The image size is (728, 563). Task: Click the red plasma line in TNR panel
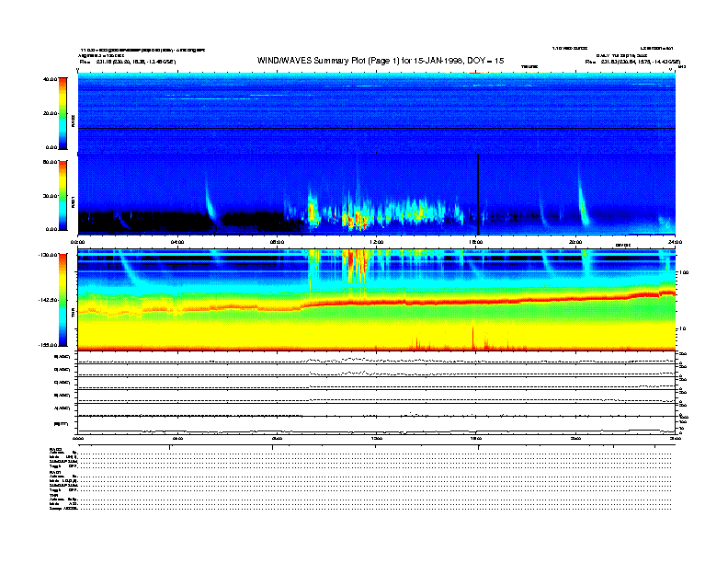click(x=377, y=303)
